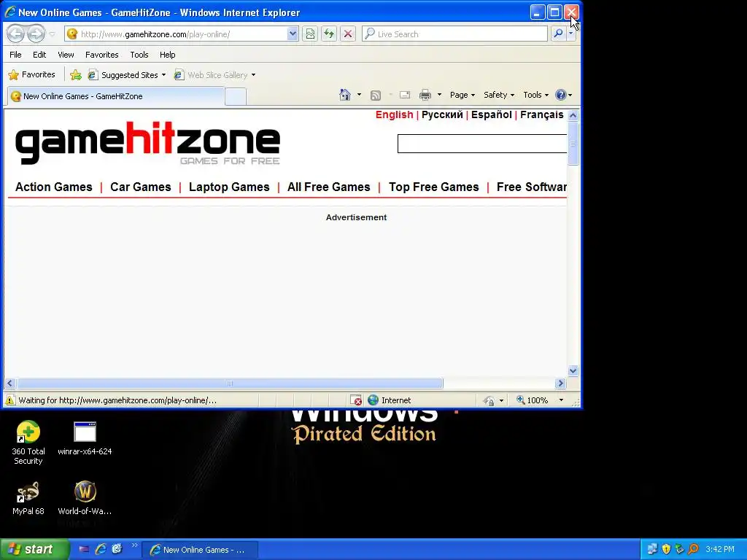This screenshot has height=560, width=747.
Task: Select 360 Total Security desktop icon
Action: pyautogui.click(x=28, y=443)
